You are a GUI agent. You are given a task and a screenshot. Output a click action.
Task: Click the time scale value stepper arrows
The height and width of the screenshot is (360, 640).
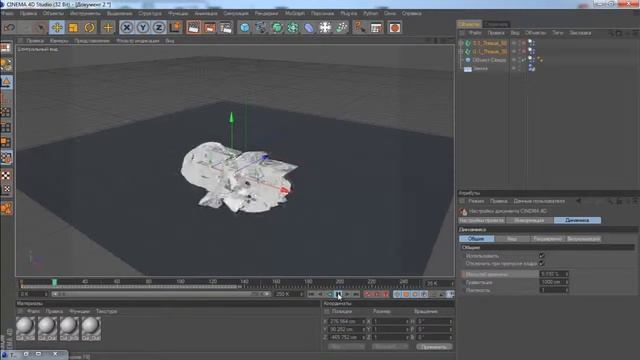[x=566, y=274]
